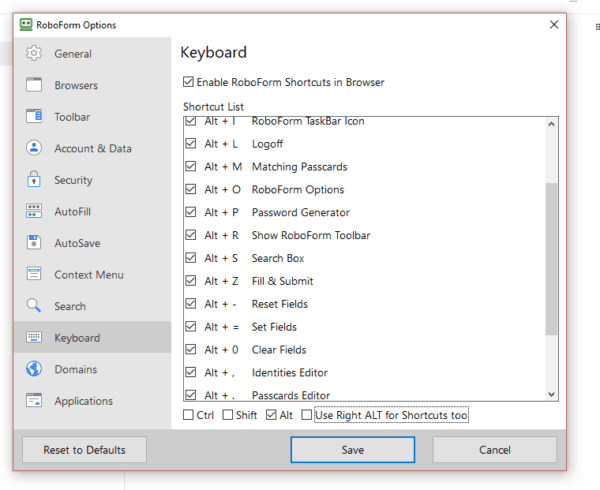This screenshot has width=600, height=490.
Task: Tick the Ctrl modifier checkbox
Action: (188, 415)
